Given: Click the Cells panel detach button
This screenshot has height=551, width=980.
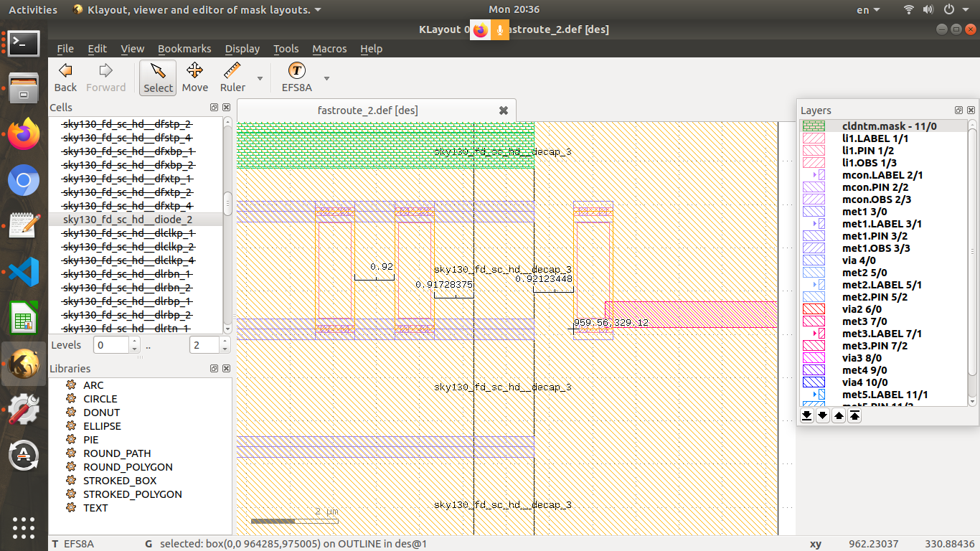Looking at the screenshot, I should click(x=213, y=107).
